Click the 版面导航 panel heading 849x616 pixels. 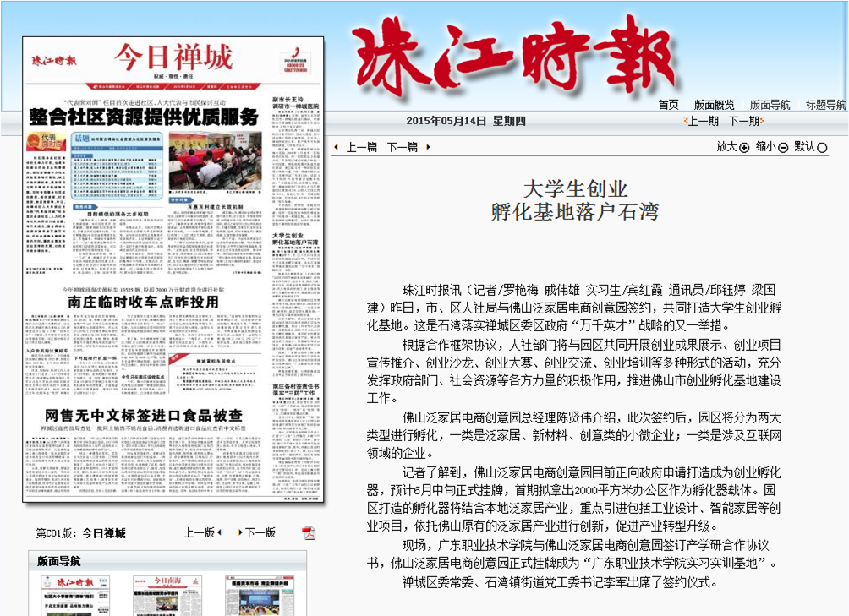58,561
